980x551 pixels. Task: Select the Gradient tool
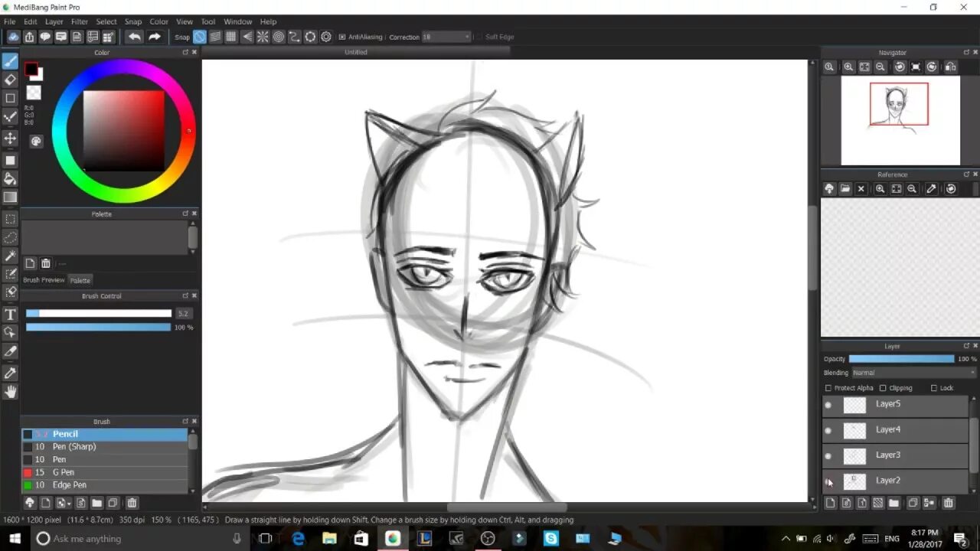(x=10, y=197)
